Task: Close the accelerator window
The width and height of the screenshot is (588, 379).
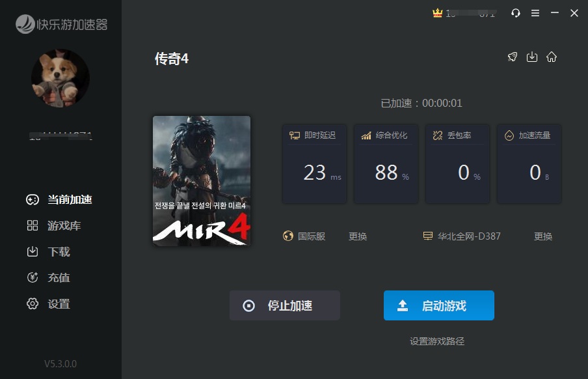Action: coord(574,13)
